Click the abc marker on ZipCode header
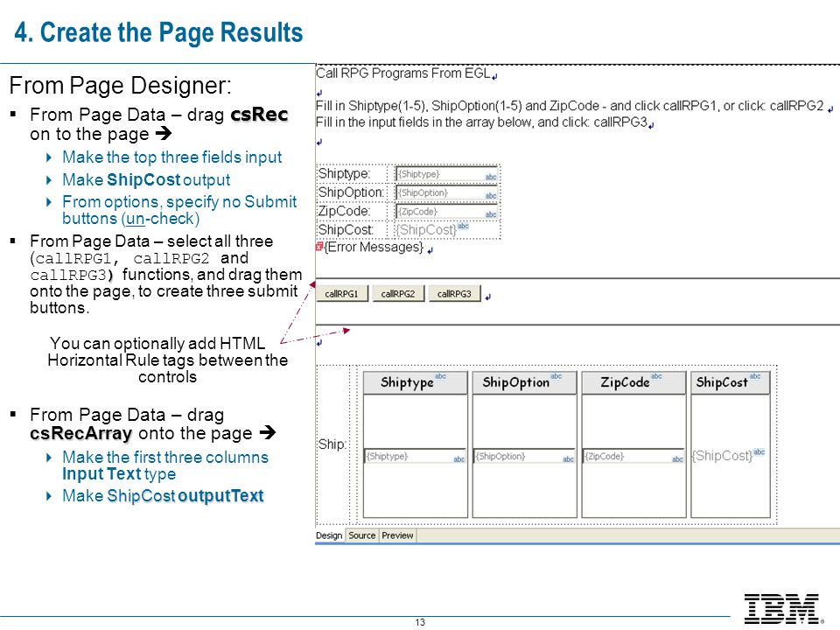The image size is (840, 630). pyautogui.click(x=656, y=376)
